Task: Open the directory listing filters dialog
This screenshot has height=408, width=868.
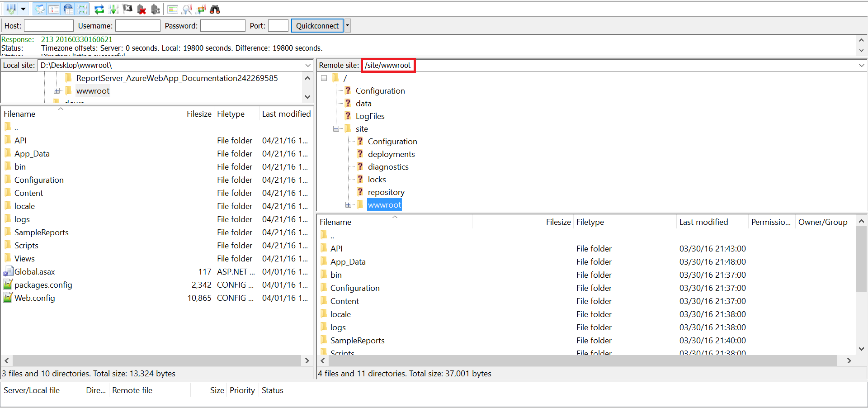Action: click(173, 9)
